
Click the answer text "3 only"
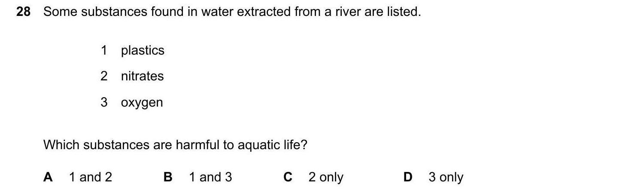(446, 177)
